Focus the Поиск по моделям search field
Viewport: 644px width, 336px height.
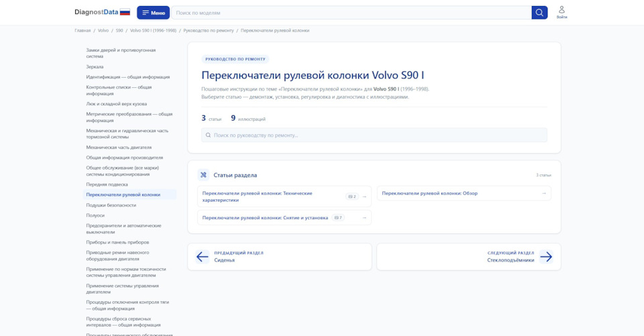click(352, 13)
